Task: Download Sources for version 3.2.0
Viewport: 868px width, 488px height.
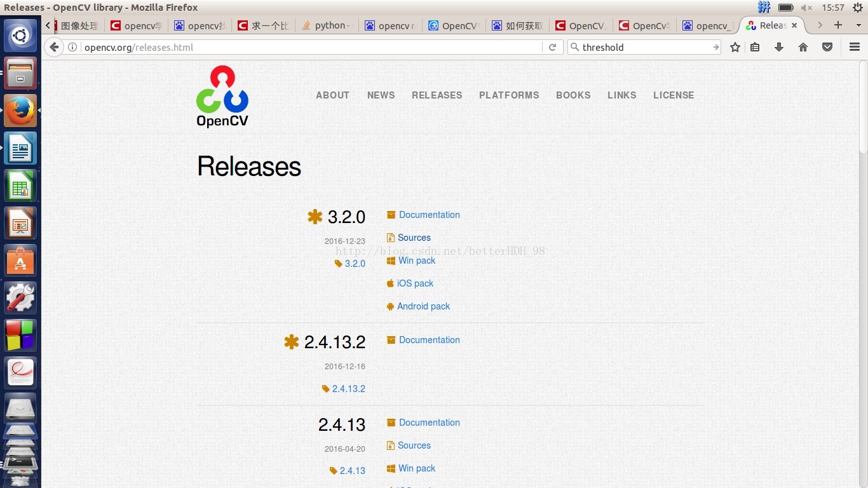Action: pyautogui.click(x=414, y=238)
